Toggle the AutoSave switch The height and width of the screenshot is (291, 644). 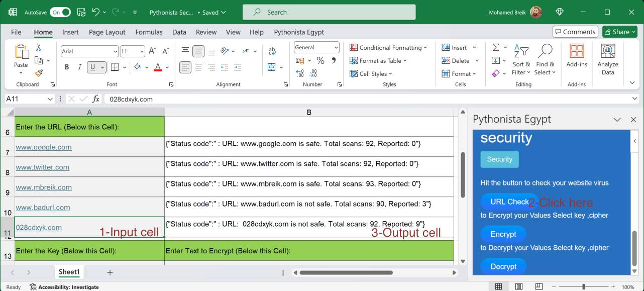click(x=60, y=12)
